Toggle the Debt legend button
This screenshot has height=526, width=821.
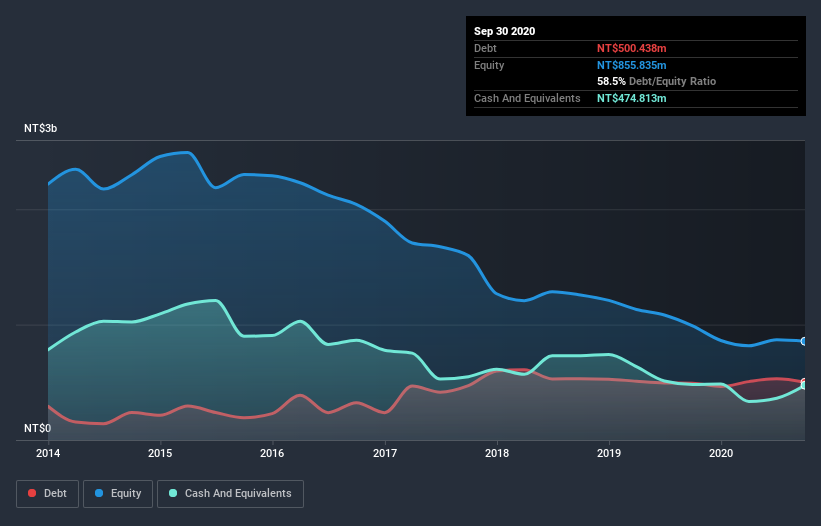pyautogui.click(x=47, y=494)
